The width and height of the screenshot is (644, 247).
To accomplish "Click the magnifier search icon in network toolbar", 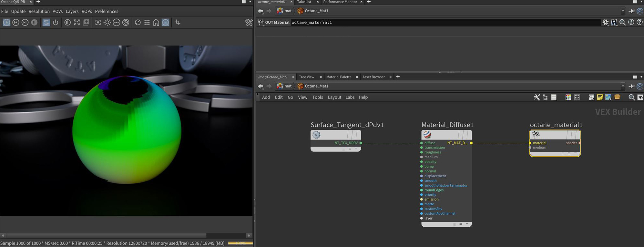I will 631,97.
